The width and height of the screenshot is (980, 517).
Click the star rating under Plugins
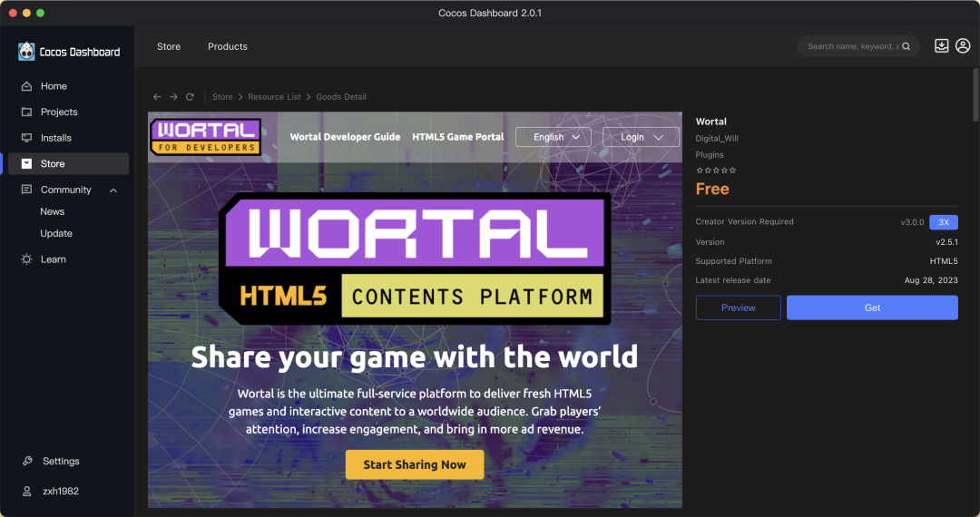pos(716,170)
